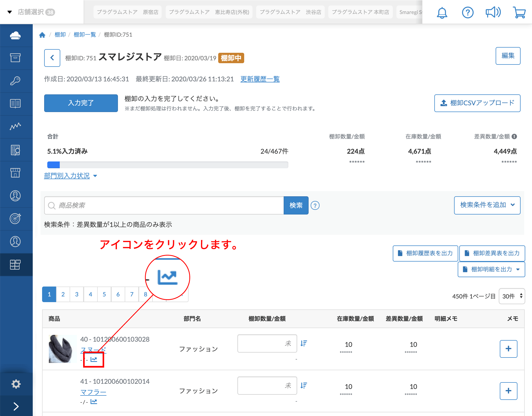Go to page 5 of results
Screen dimensions: 532x416
[x=104, y=294]
